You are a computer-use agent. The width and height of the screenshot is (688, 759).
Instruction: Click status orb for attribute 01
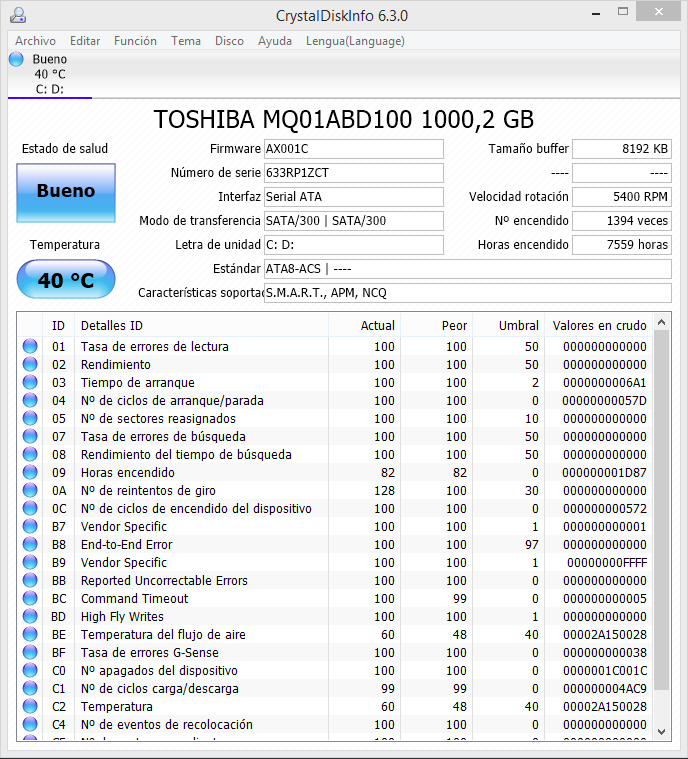click(30, 347)
